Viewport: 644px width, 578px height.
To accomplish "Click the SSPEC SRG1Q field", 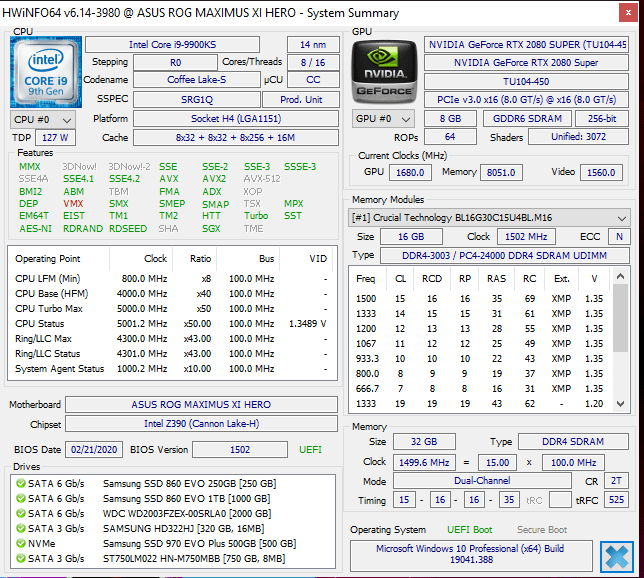I will tap(197, 99).
